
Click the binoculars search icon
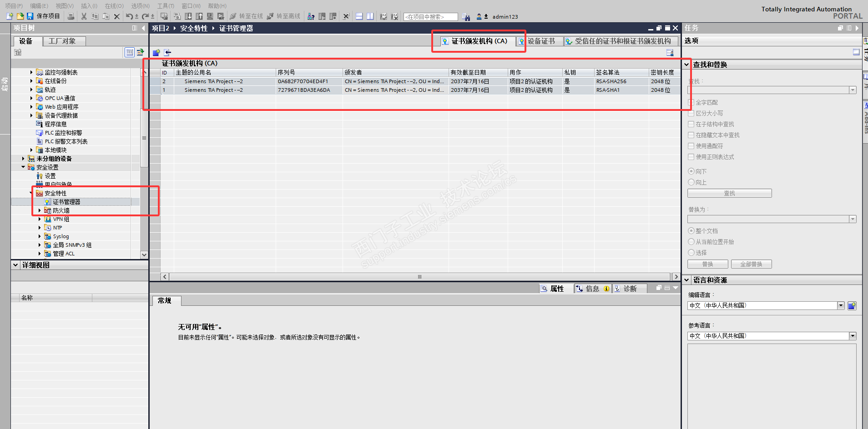466,17
